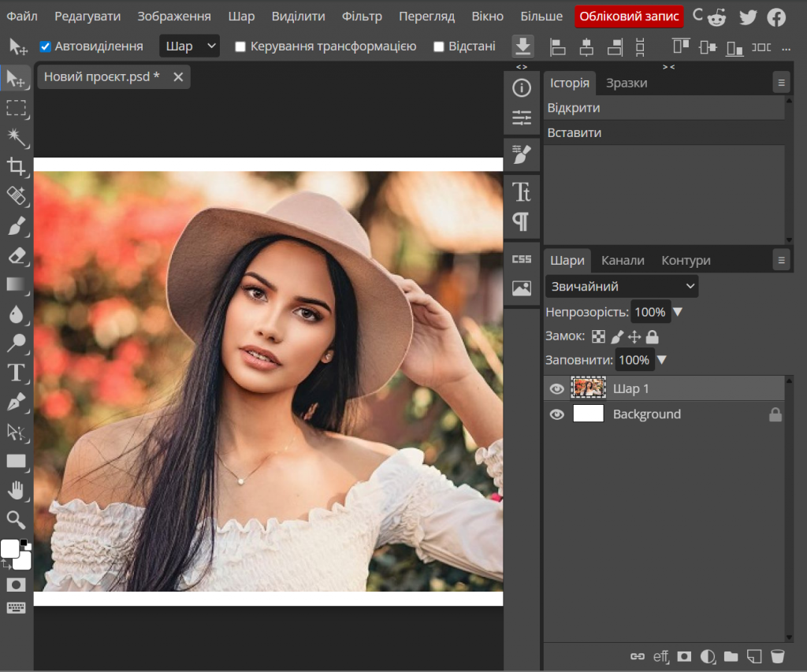This screenshot has width=807, height=672.
Task: Select the Hand tool
Action: pos(16,490)
